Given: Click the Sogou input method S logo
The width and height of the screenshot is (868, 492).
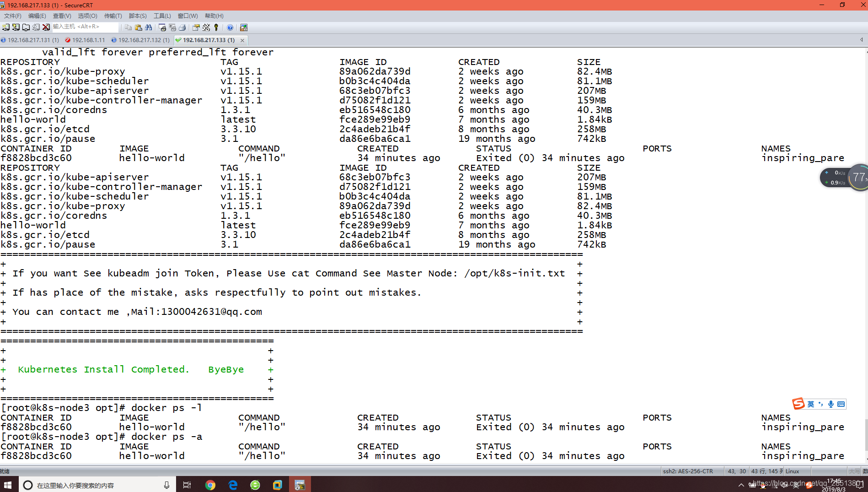Looking at the screenshot, I should coord(798,404).
